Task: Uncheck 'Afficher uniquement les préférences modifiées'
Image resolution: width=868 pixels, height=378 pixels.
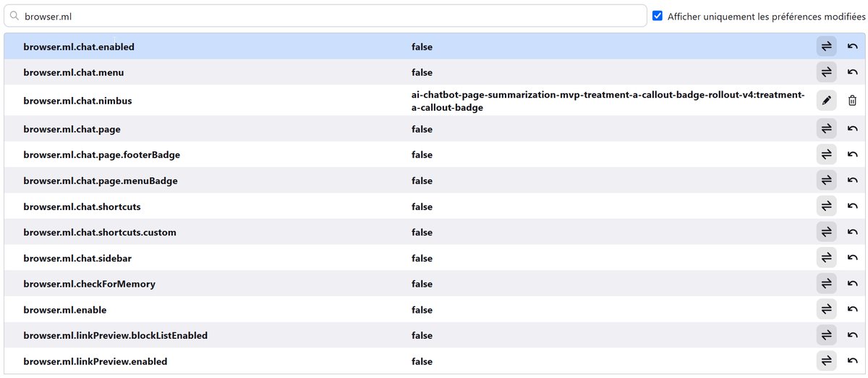Action: (658, 15)
